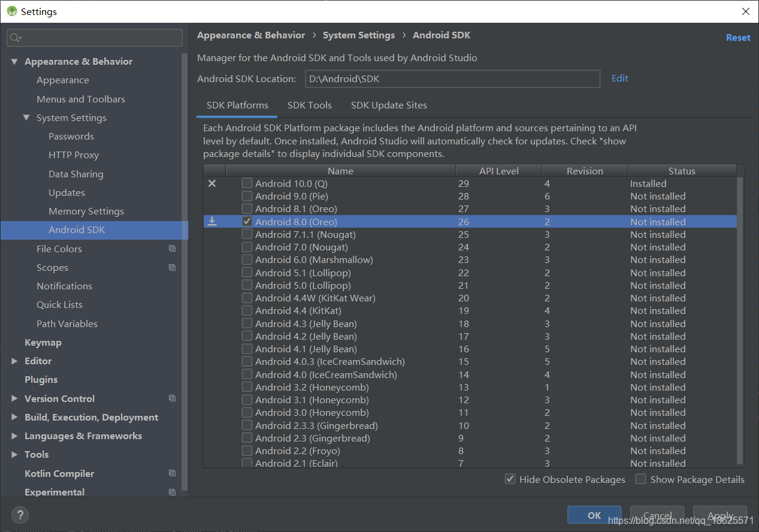Click the Reset link
Screen dimensions: 759x532
point(738,37)
